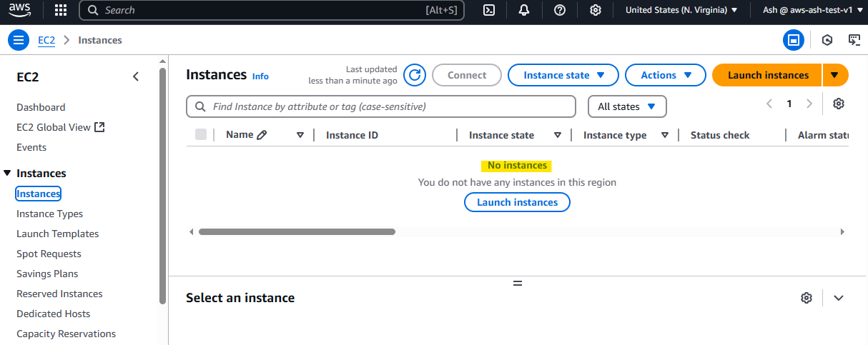Open Dashboard in sidebar

41,107
